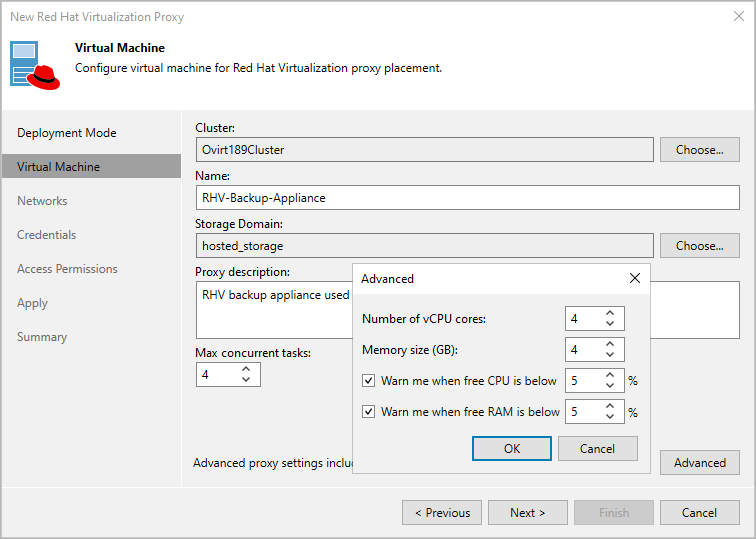This screenshot has height=539, width=756.
Task: Choose a storage domain with its Choose button
Action: (699, 245)
